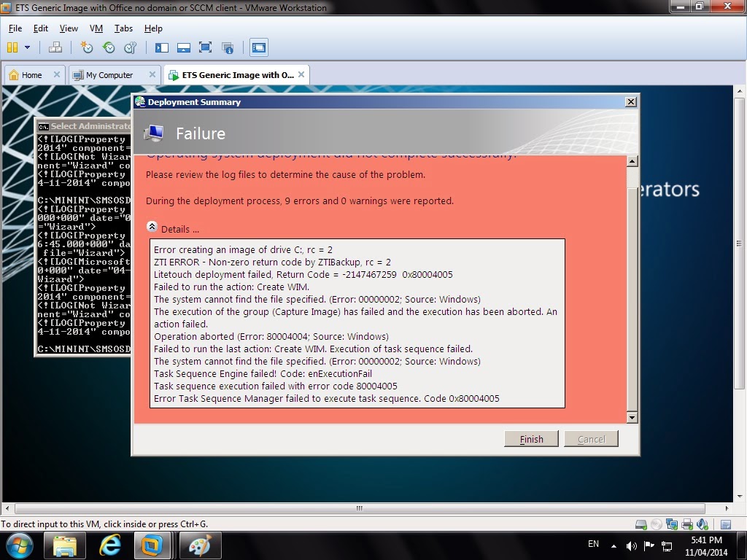Click the Suspend (pause) VM toolbar button
747x560 pixels.
coord(12,47)
